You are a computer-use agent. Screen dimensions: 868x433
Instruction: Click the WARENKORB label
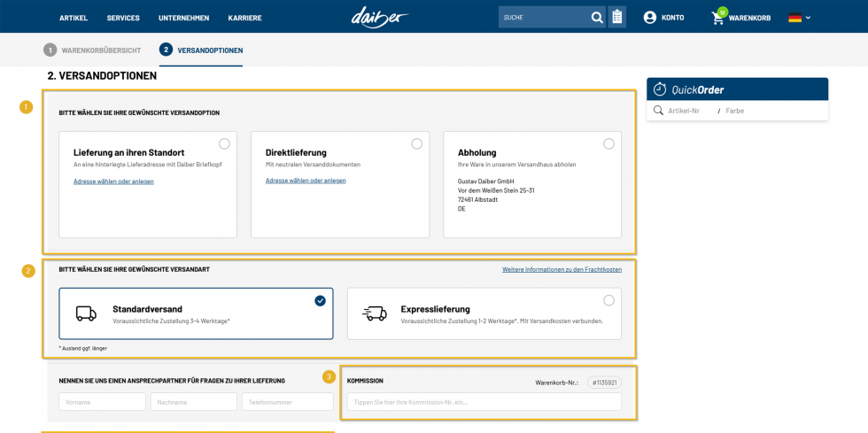point(749,18)
